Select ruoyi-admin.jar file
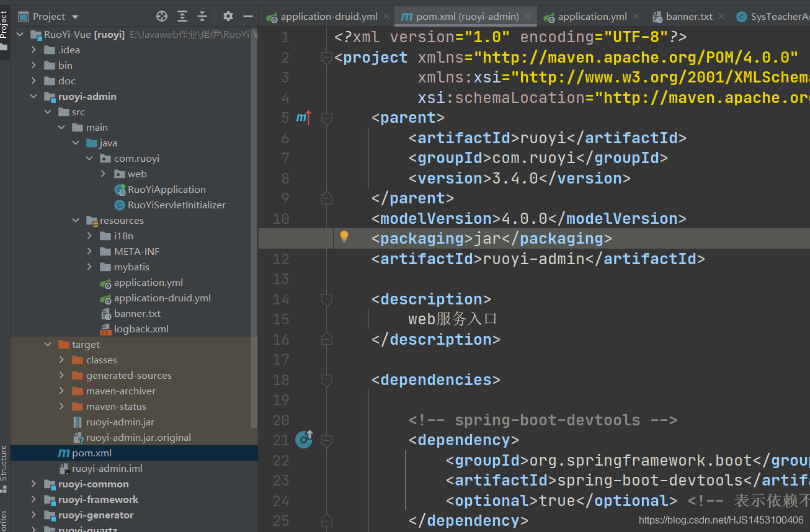The width and height of the screenshot is (810, 532). 113,422
